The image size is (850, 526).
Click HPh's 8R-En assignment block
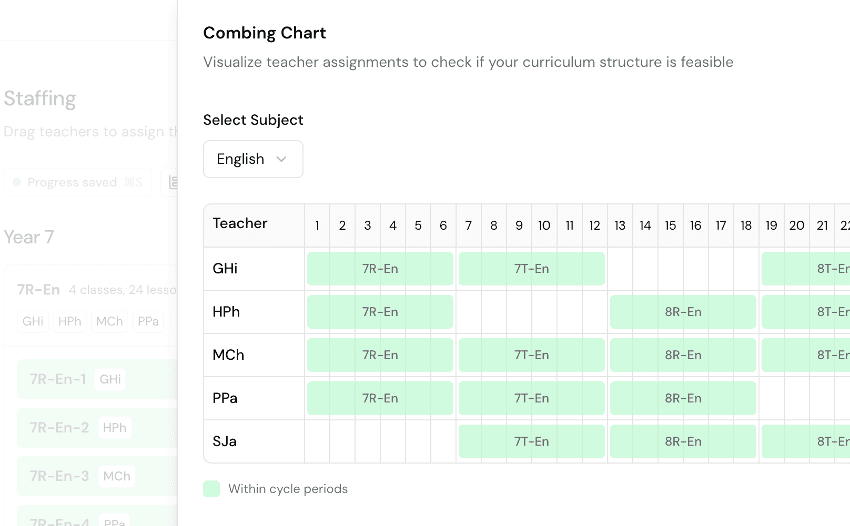(x=682, y=312)
